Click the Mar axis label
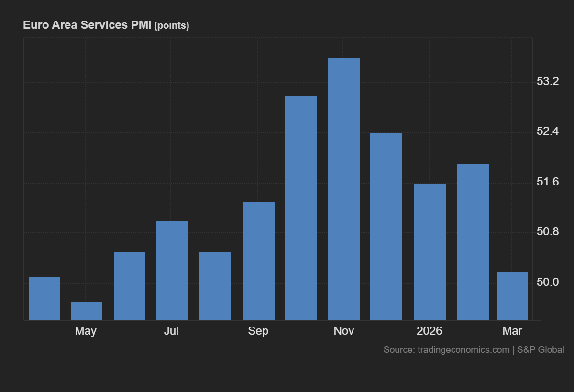 coord(512,331)
